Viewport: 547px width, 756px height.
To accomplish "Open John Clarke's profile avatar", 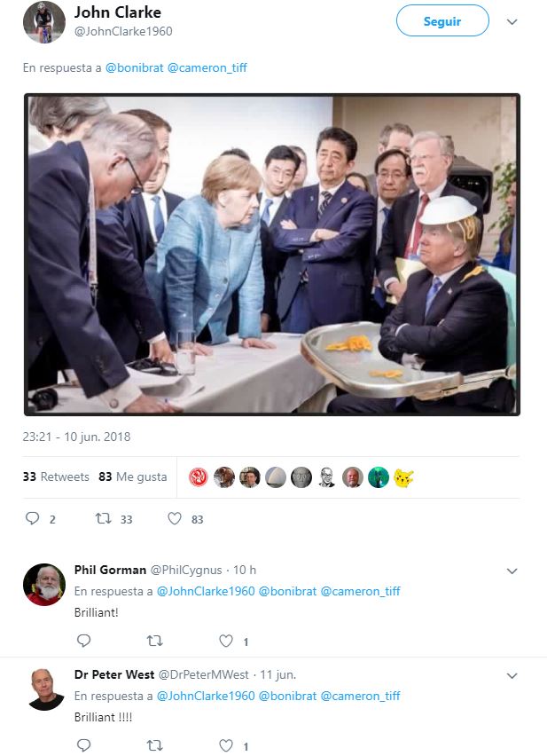I will coord(43,22).
